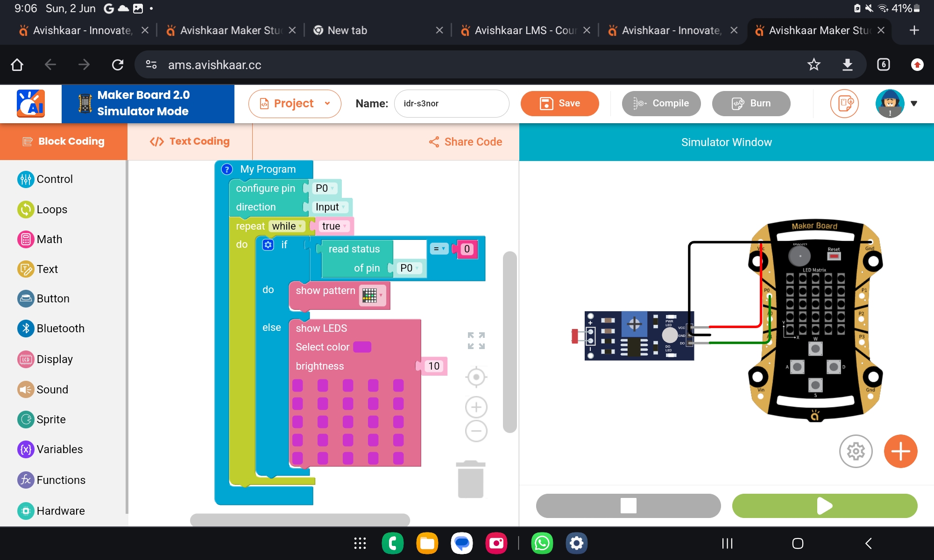Screen dimensions: 934x560
Task: Click the trash can icon
Action: pyautogui.click(x=470, y=479)
